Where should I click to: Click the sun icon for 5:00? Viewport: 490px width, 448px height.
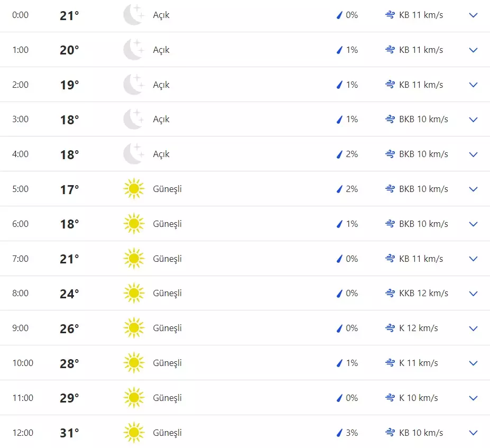[134, 189]
